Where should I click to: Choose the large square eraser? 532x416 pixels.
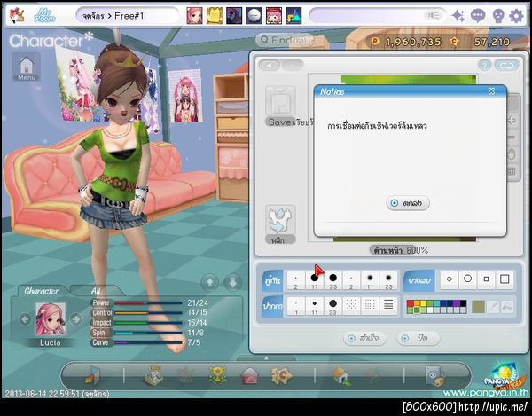coord(505,279)
